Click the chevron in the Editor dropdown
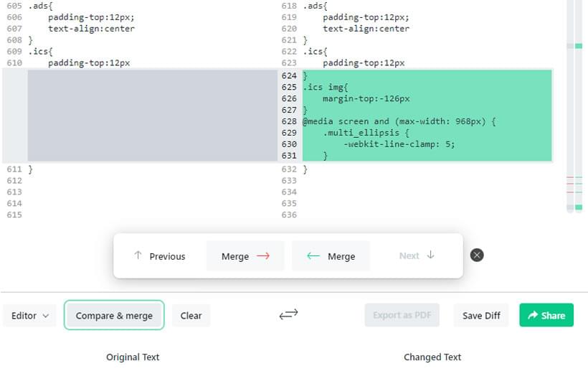This screenshot has height=371, width=588. (x=46, y=316)
